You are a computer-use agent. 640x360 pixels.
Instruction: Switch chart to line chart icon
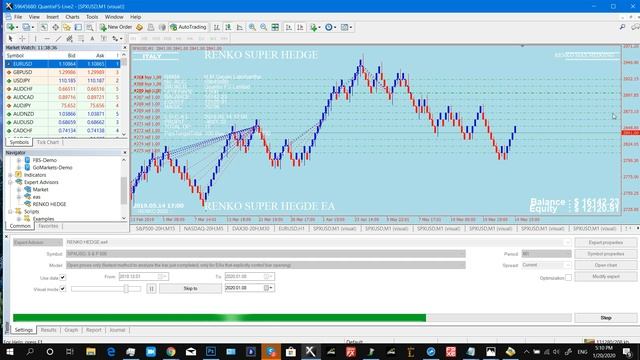point(240,27)
